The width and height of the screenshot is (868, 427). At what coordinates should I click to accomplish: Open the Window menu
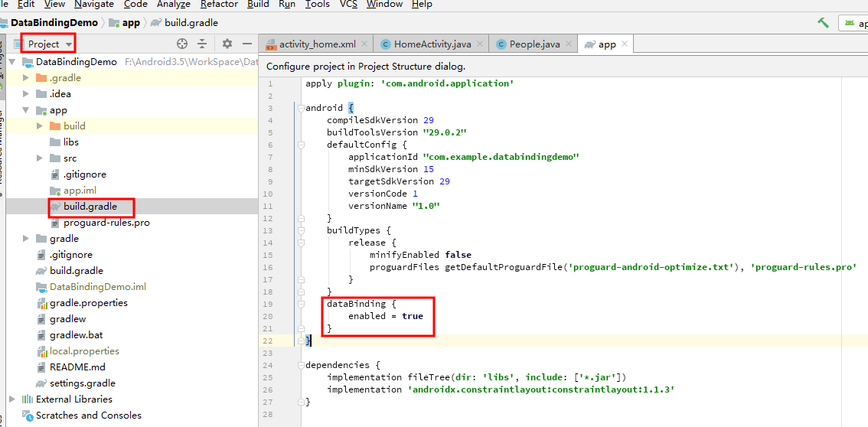pyautogui.click(x=384, y=5)
